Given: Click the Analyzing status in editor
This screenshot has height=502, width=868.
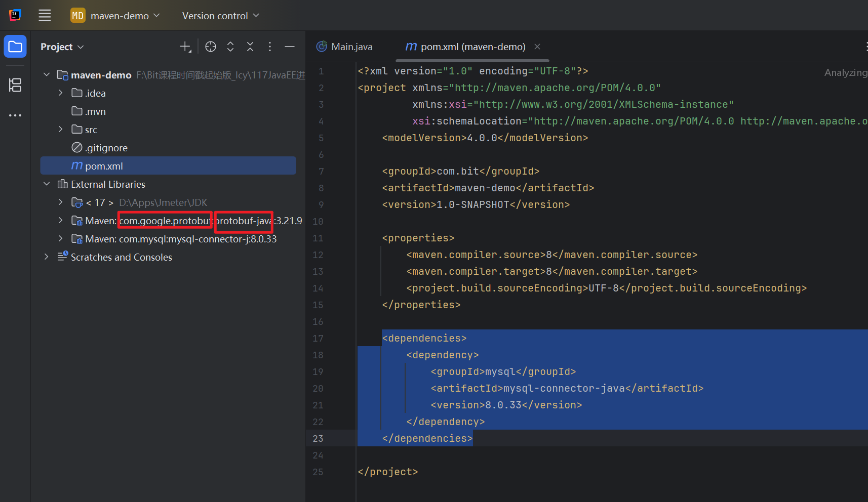Looking at the screenshot, I should 846,72.
